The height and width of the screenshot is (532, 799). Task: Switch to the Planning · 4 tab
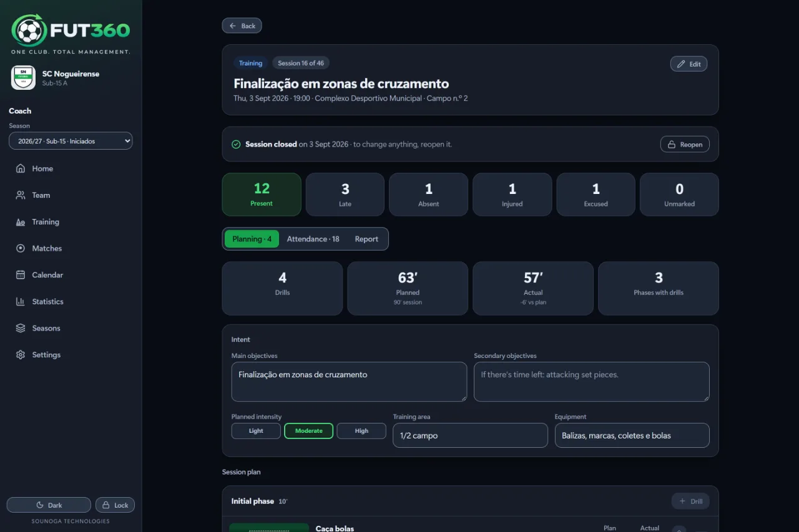[x=252, y=239]
